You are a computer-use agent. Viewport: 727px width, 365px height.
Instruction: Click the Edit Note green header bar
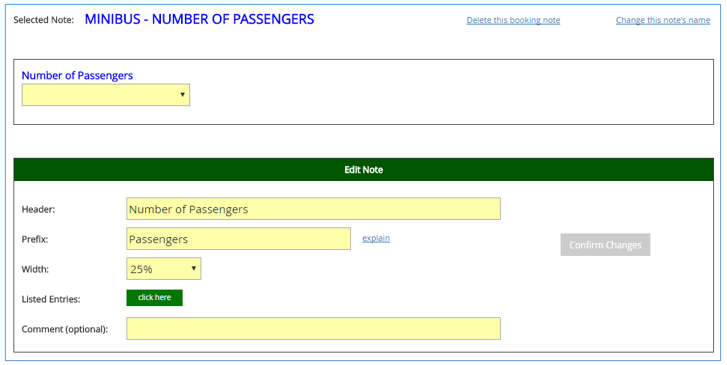pyautogui.click(x=364, y=170)
